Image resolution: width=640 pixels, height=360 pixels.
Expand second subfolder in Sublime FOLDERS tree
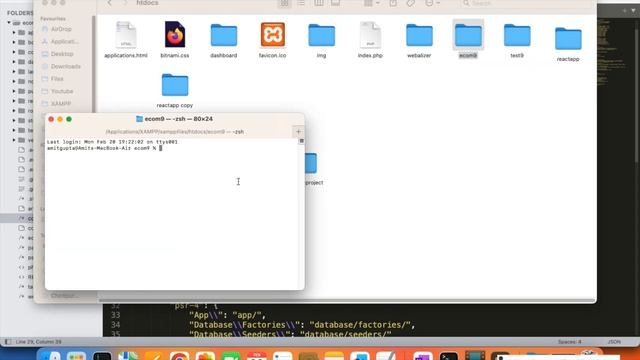[14, 42]
